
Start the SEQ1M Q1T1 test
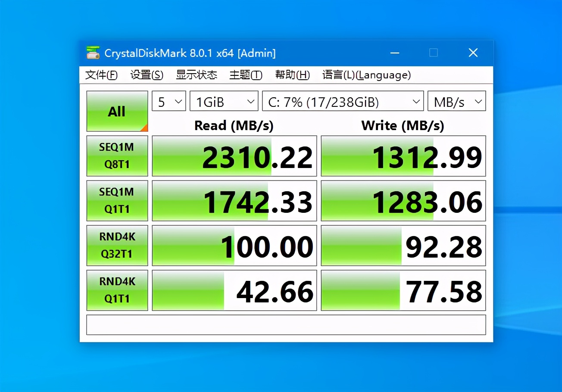pyautogui.click(x=117, y=201)
